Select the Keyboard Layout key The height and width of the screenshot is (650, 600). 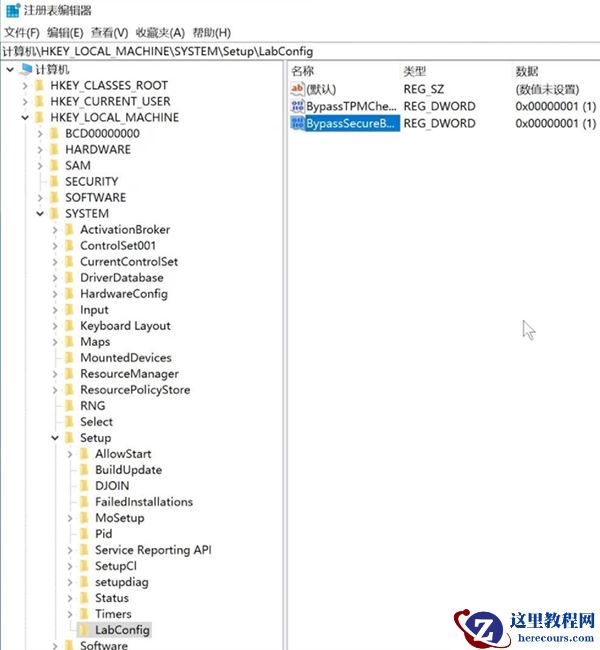[x=125, y=326]
